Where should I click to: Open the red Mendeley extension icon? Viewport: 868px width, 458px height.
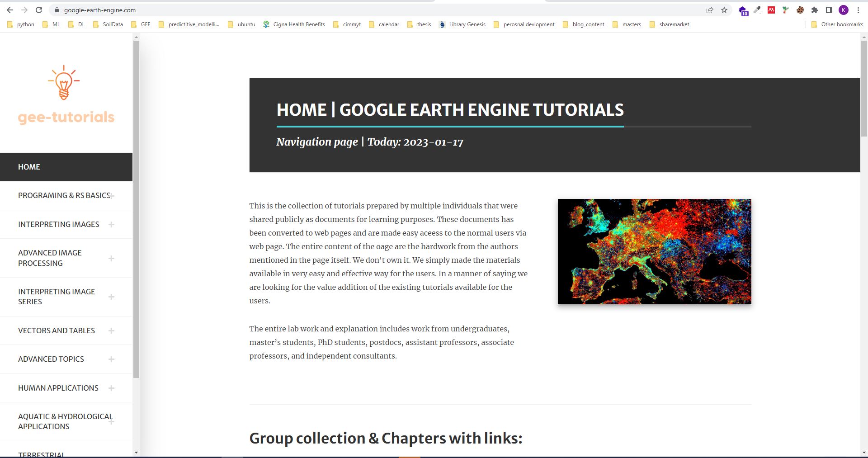771,10
